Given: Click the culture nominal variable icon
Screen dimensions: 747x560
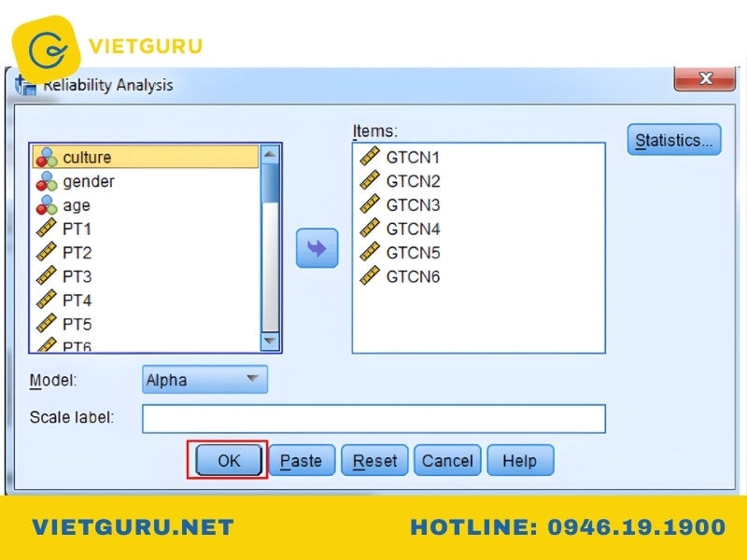Looking at the screenshot, I should tap(47, 157).
